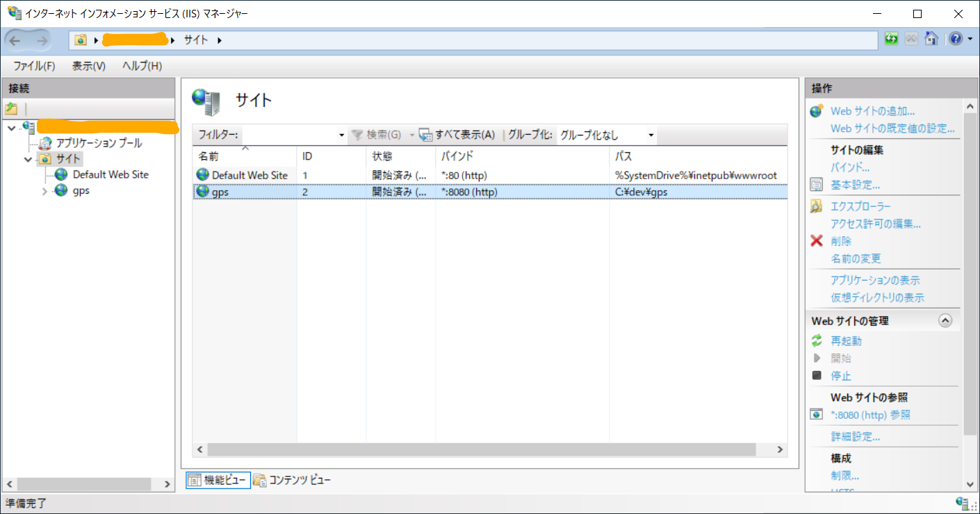Click the black stop square icon
The height and width of the screenshot is (514, 980).
tap(817, 376)
